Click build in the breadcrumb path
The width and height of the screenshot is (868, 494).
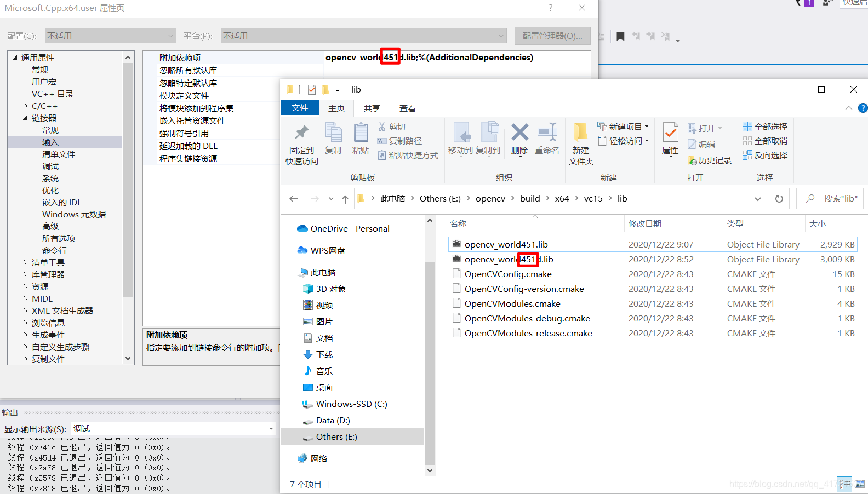tap(530, 199)
